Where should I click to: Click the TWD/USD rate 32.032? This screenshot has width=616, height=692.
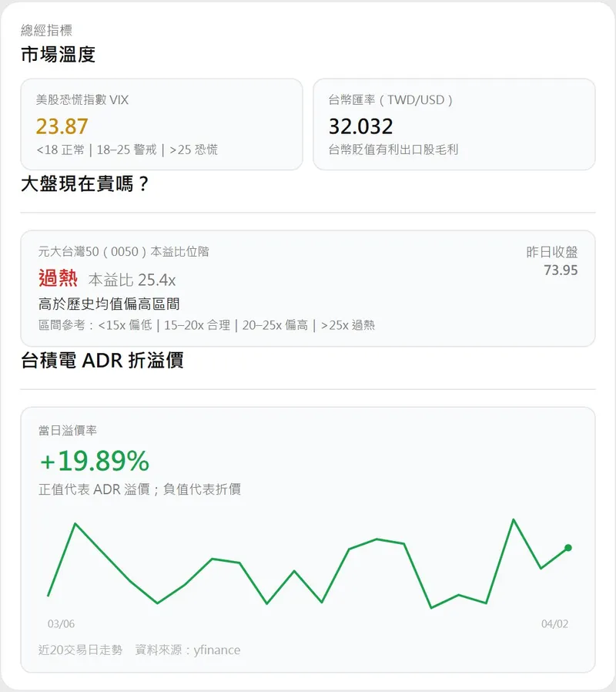pos(360,126)
